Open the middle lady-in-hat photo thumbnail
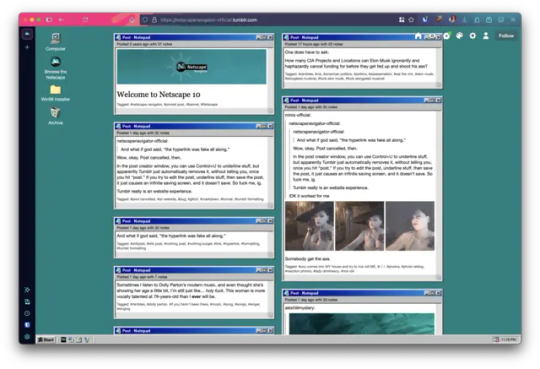 coord(360,226)
